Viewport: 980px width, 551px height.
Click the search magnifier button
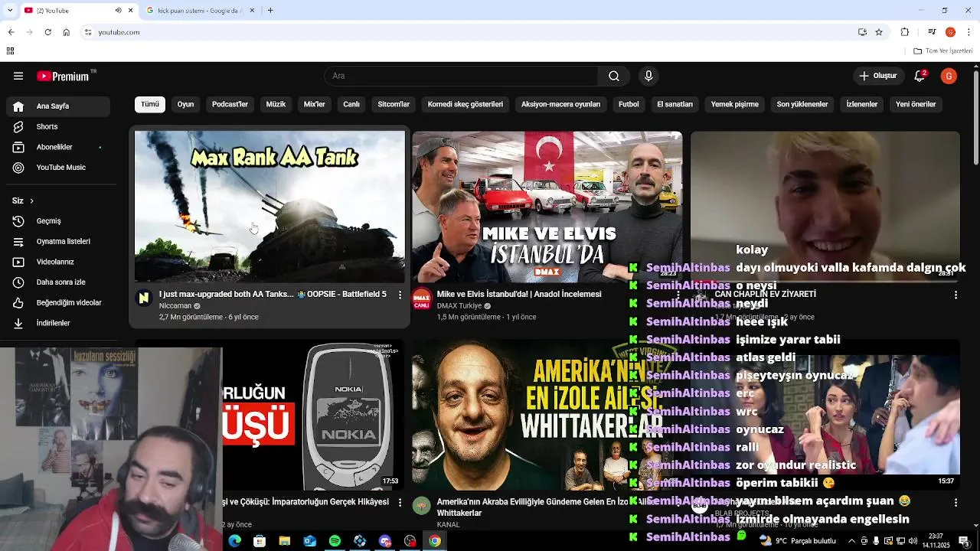click(x=614, y=76)
